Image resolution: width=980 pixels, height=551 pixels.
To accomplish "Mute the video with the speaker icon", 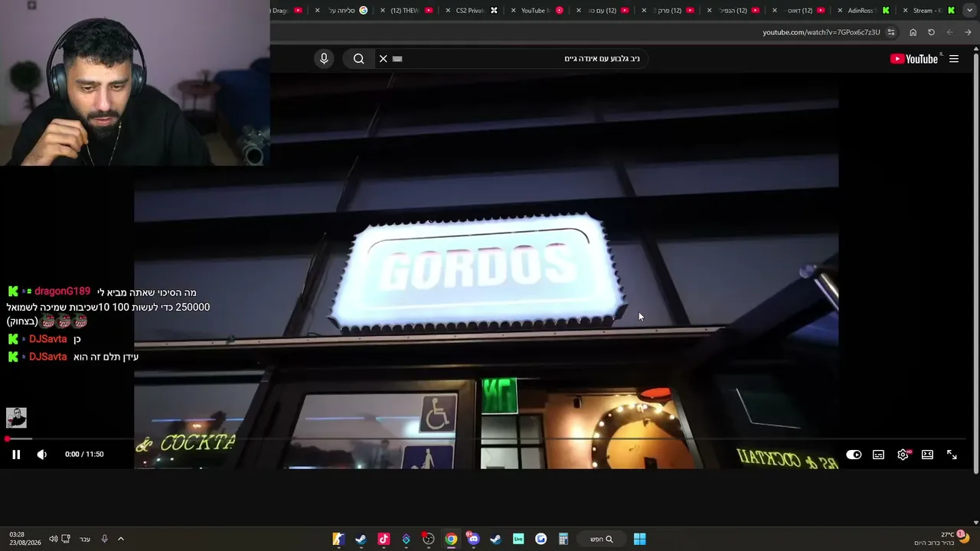I will (x=42, y=455).
